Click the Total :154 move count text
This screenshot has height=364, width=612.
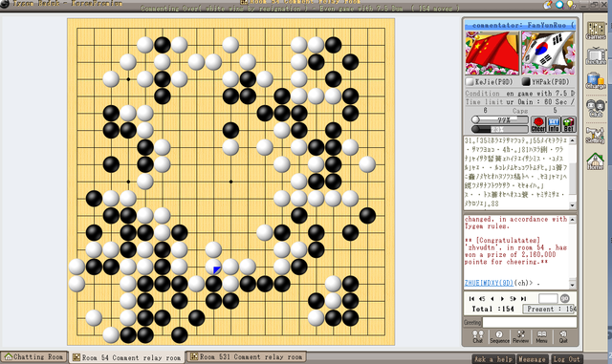pyautogui.click(x=493, y=309)
